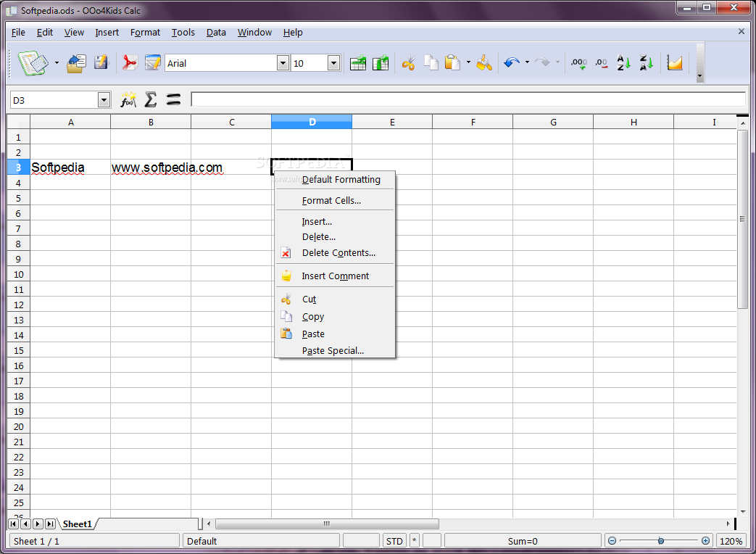
Task: Click the Edit File mode icon
Action: click(153, 62)
